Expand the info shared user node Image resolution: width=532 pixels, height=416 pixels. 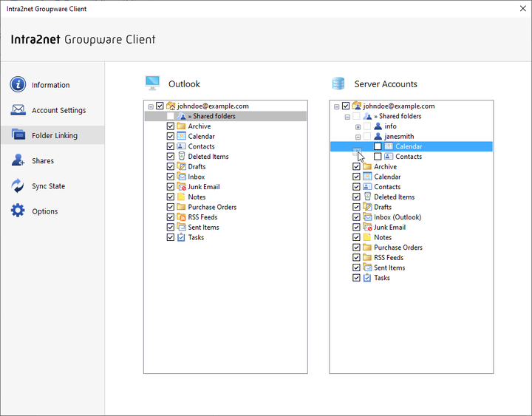click(358, 127)
